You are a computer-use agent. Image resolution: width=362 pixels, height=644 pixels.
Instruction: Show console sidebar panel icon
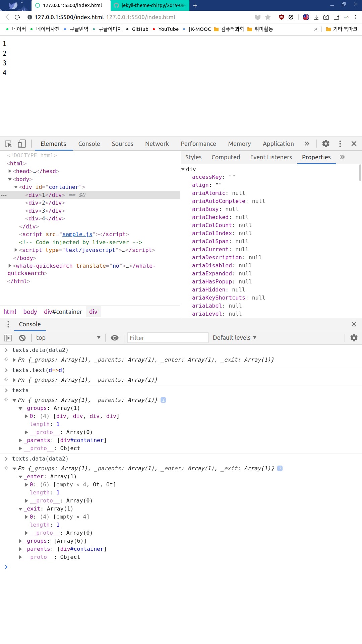[8, 338]
